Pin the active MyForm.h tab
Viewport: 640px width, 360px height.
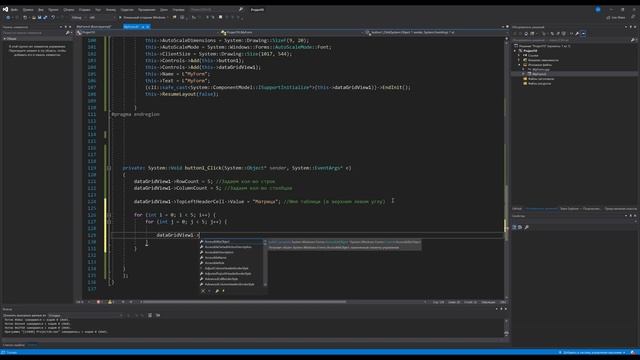(143, 27)
